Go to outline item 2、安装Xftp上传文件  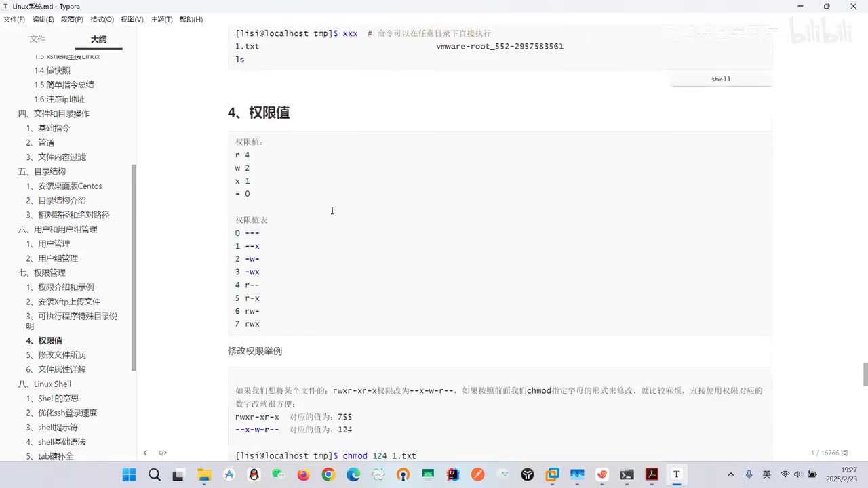pyautogui.click(x=63, y=302)
